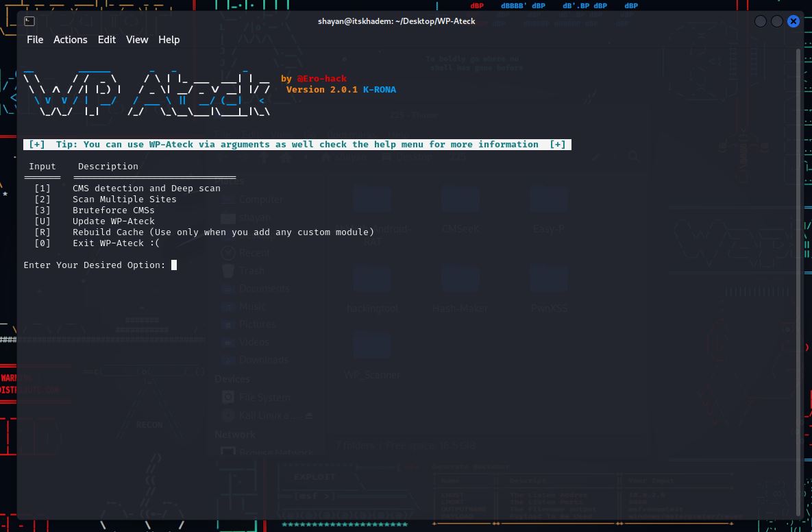Image resolution: width=812 pixels, height=532 pixels.
Task: Open the Help menu
Action: click(169, 40)
